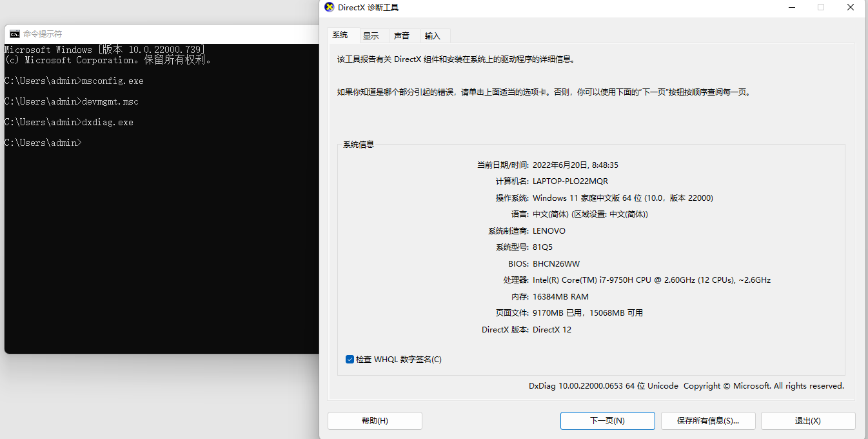Click the DirectX version value DirectX 12
Viewport: 868px width, 439px height.
tap(552, 330)
